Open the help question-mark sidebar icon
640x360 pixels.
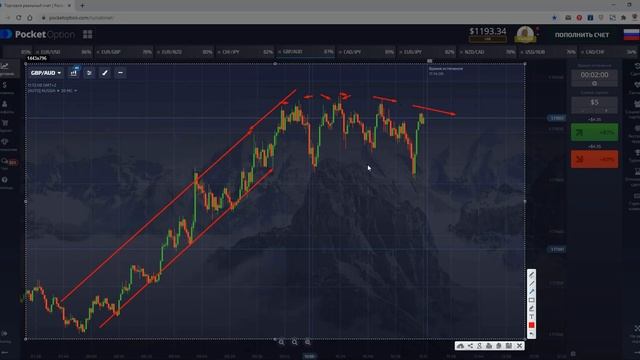point(5,181)
